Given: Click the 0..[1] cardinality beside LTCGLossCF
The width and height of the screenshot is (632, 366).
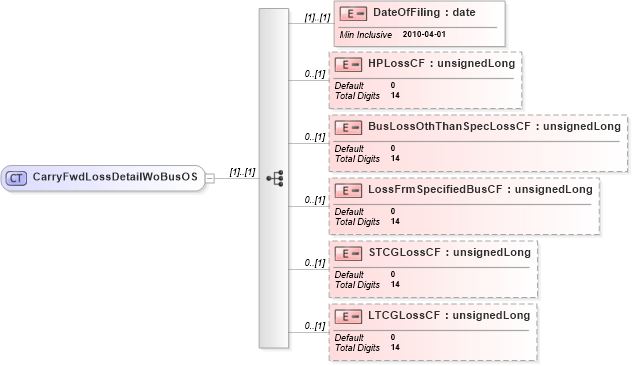Looking at the screenshot, I should [x=315, y=326].
